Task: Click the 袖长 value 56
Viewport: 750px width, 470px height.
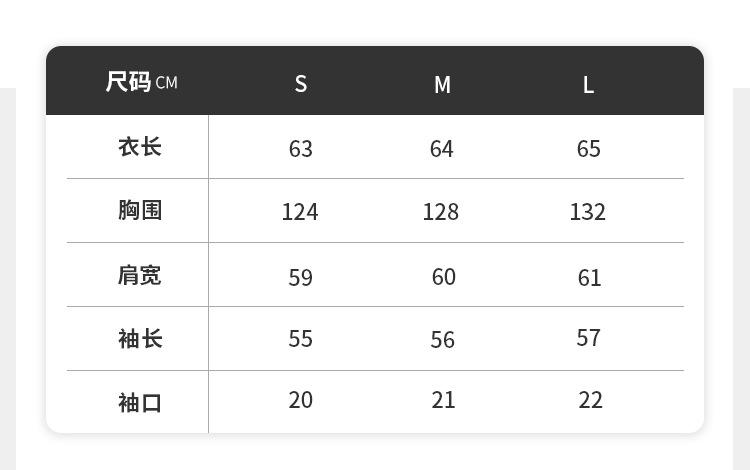Action: point(443,340)
